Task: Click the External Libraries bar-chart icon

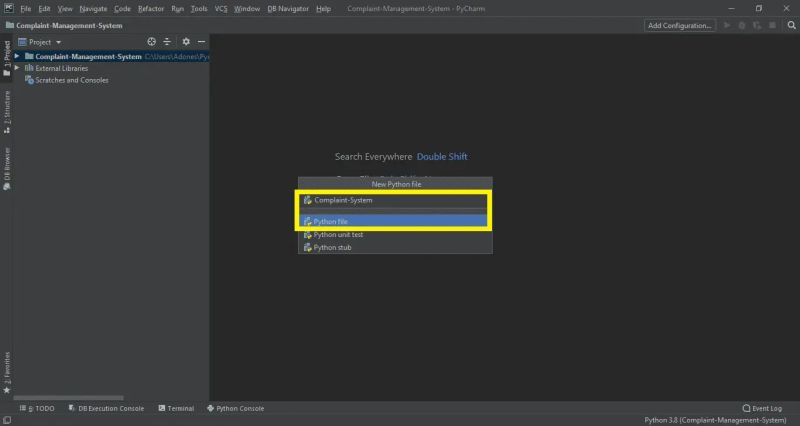Action: (29, 68)
